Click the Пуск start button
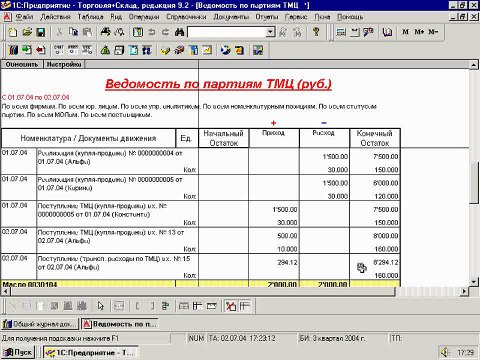Image resolution: width=480 pixels, height=360 pixels. 18,352
